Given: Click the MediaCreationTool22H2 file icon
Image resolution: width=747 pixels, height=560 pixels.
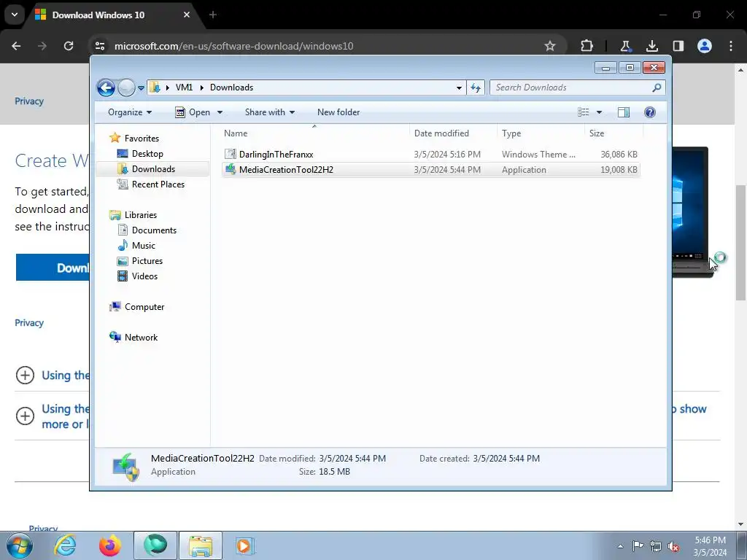Looking at the screenshot, I should [231, 169].
